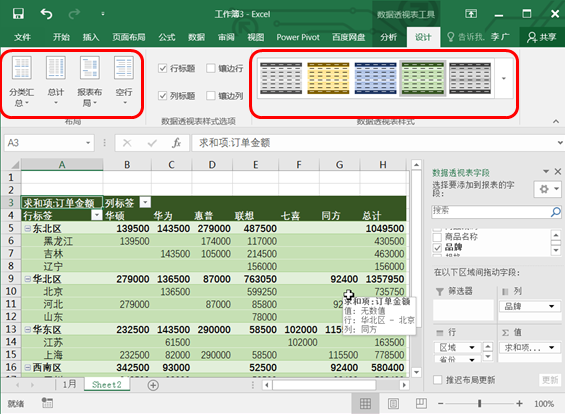Open the Name Box dropdown arrow
This screenshot has width=565, height=414.
pyautogui.click(x=88, y=143)
